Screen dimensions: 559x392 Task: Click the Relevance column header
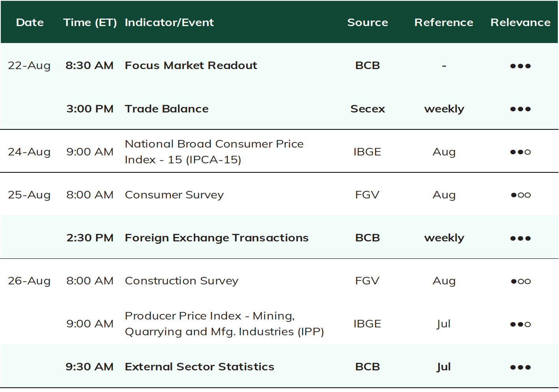click(520, 22)
